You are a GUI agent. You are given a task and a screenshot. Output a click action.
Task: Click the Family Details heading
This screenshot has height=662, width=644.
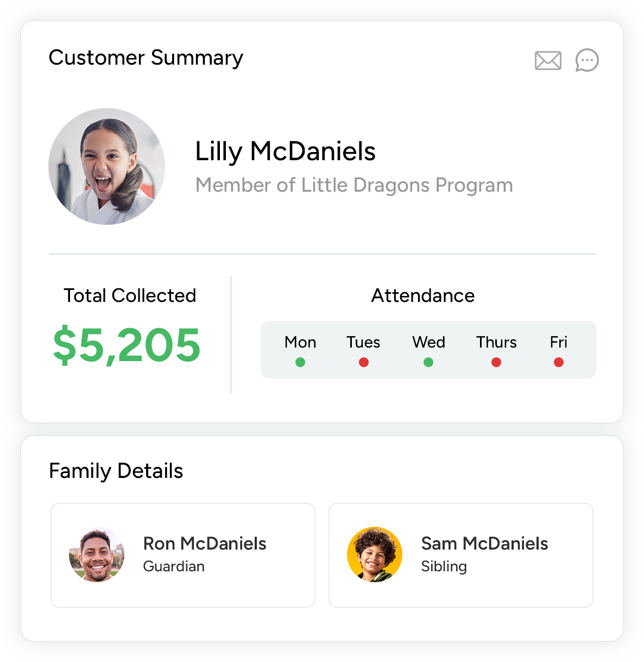[x=116, y=471]
